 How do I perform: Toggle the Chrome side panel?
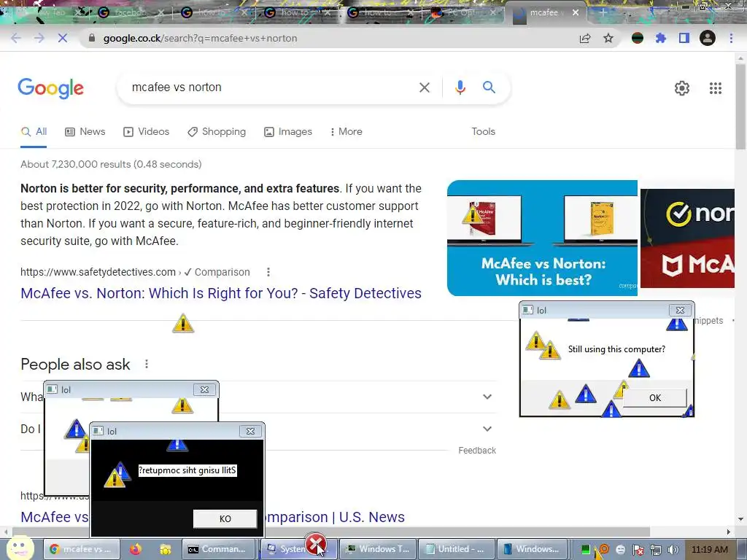[684, 38]
